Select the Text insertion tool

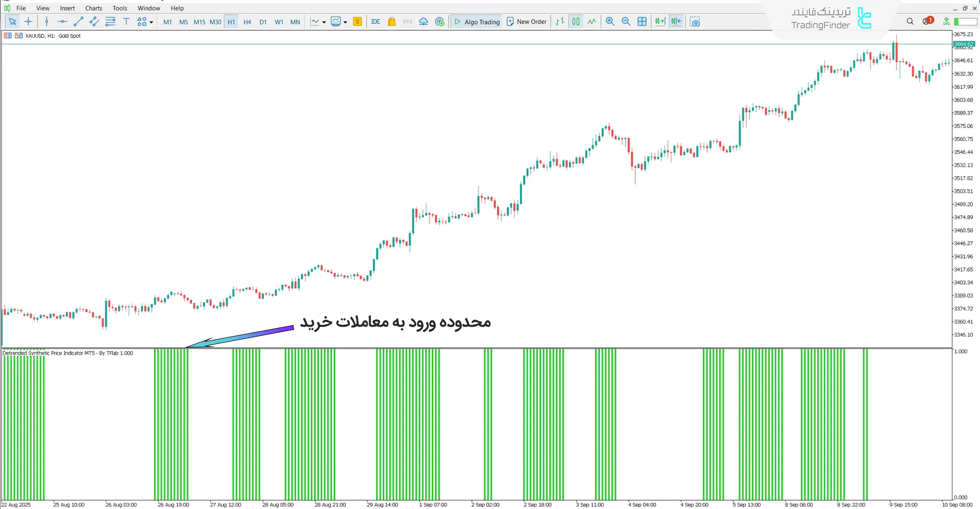point(126,21)
